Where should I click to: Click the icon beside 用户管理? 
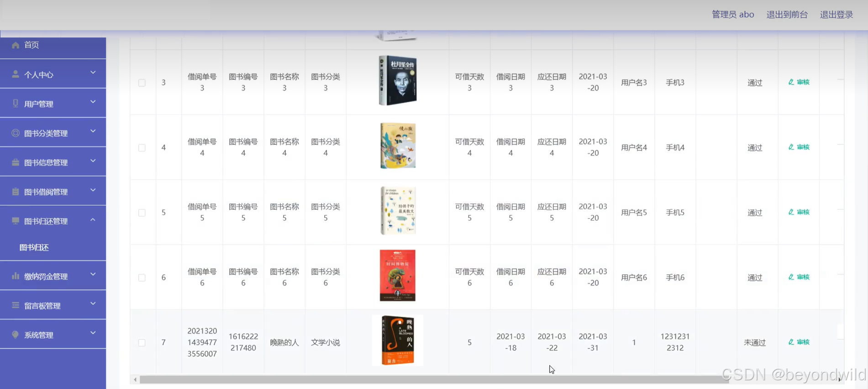tap(16, 103)
